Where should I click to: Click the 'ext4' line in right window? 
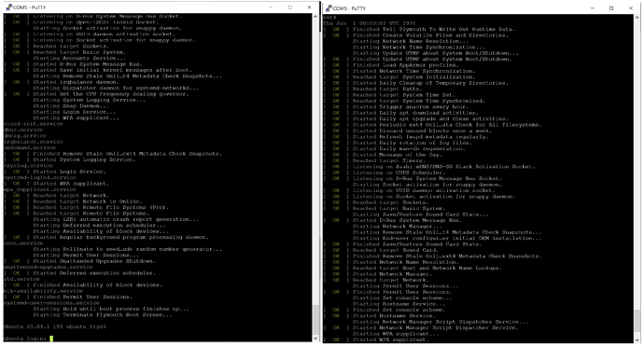(329, 17)
